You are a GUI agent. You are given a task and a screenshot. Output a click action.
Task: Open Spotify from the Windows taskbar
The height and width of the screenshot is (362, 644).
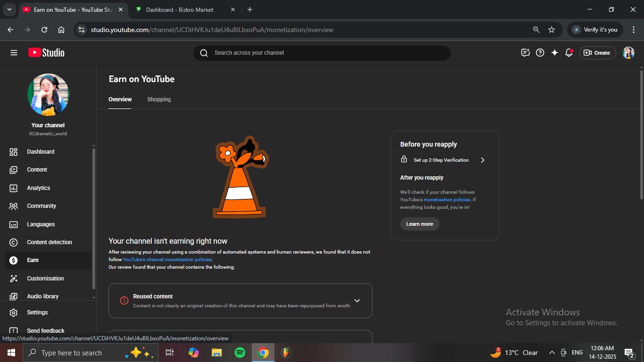(240, 353)
